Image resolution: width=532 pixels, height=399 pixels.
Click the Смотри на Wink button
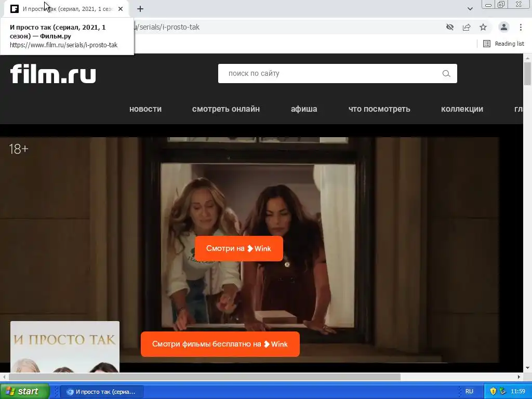(239, 249)
